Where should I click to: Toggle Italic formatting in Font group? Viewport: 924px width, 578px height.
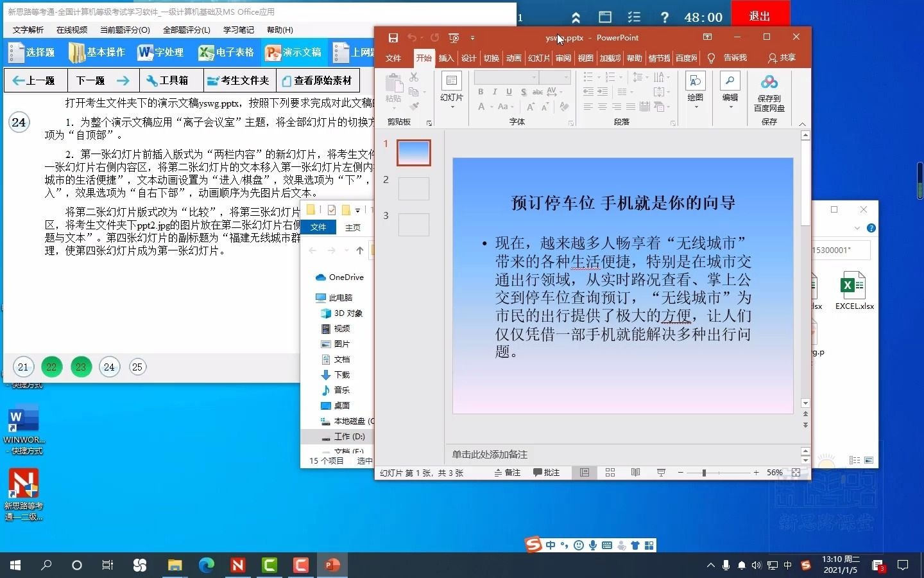click(494, 92)
